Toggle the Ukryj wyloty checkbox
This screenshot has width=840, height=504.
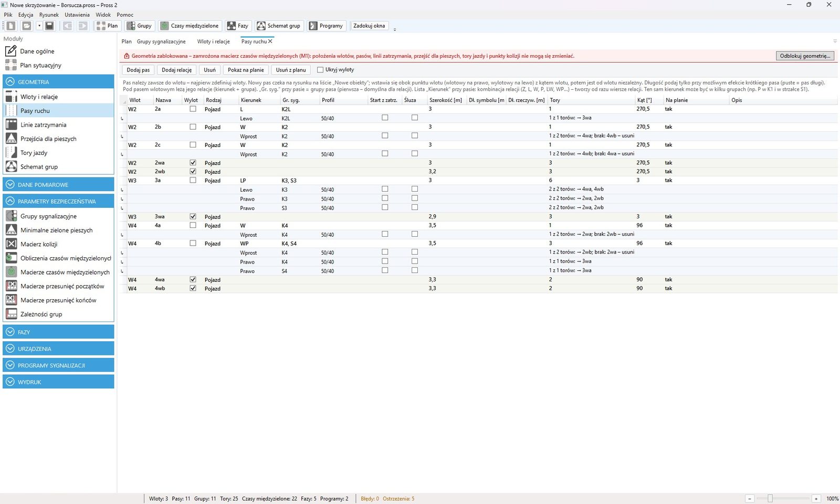(x=320, y=70)
